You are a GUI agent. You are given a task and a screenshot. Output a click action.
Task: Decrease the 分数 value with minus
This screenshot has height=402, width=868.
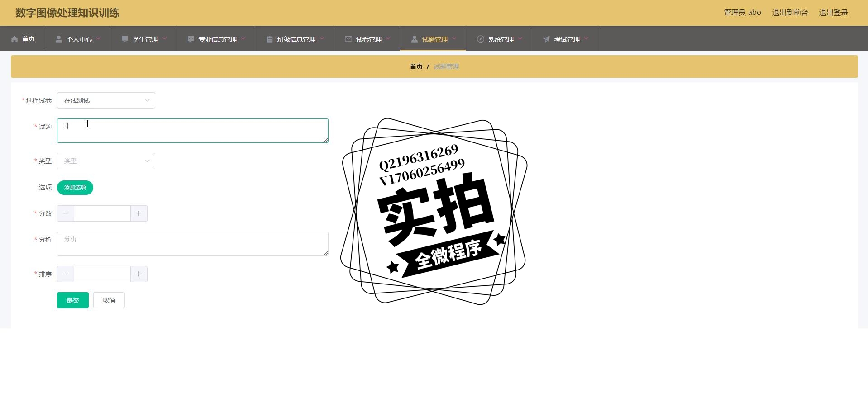pos(66,213)
